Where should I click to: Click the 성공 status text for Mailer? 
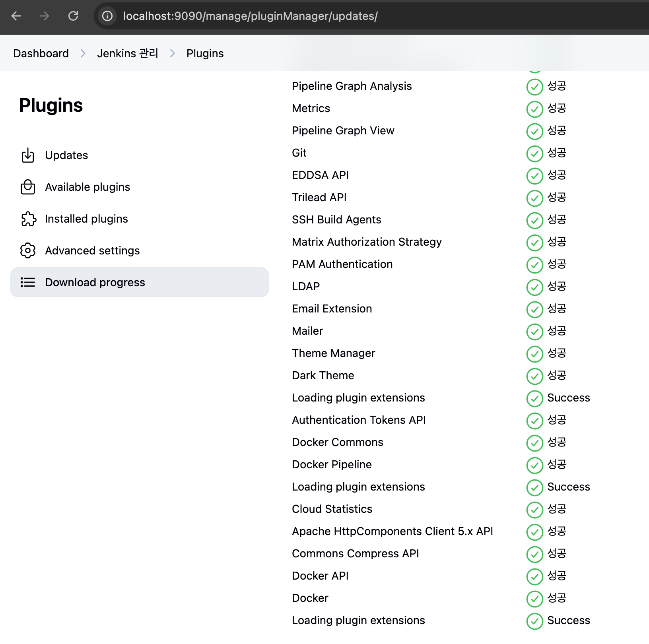pyautogui.click(x=557, y=331)
